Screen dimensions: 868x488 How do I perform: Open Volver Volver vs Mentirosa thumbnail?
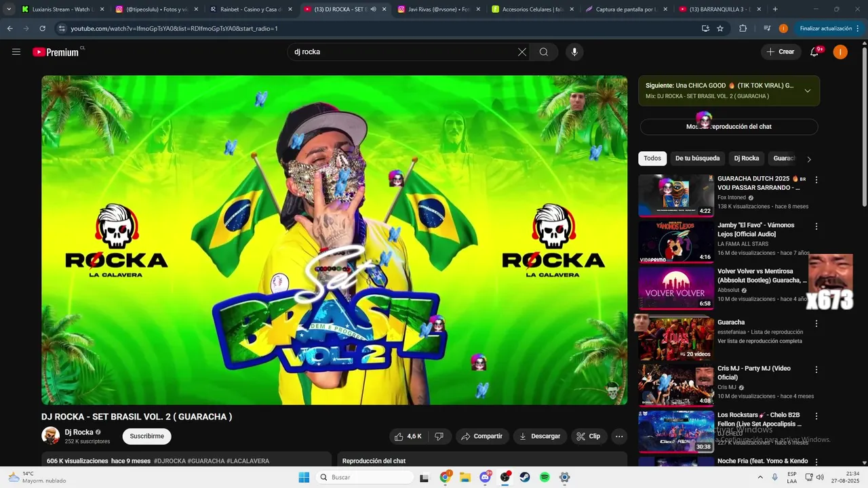tap(675, 288)
